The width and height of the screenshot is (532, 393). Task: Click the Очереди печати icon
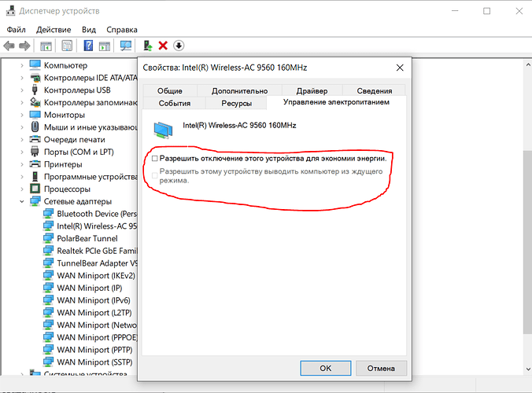point(35,139)
